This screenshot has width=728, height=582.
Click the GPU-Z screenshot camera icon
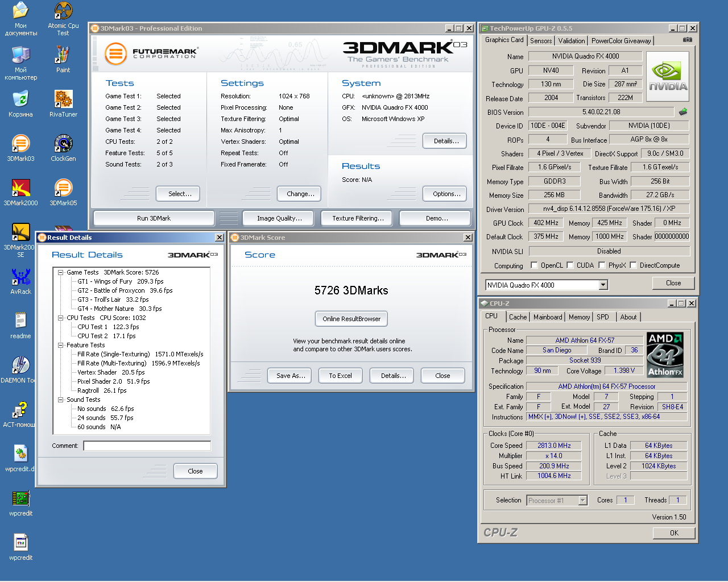tap(688, 40)
